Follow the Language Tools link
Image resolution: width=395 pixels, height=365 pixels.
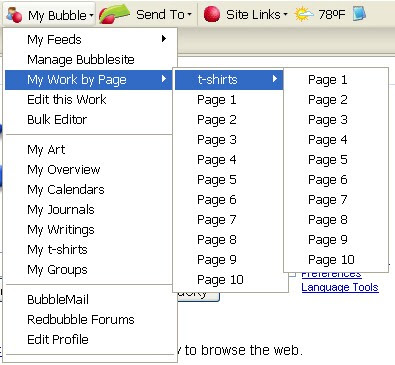coord(340,287)
